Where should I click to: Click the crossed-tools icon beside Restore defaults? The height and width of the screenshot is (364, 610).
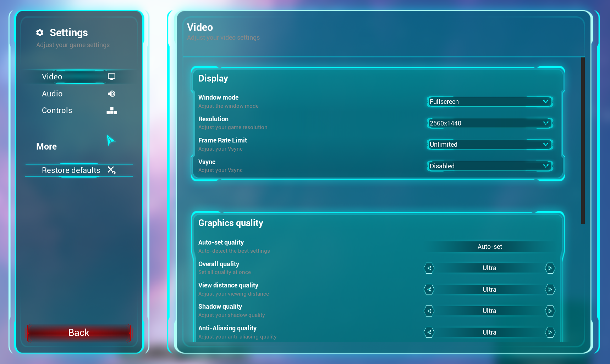(x=111, y=170)
